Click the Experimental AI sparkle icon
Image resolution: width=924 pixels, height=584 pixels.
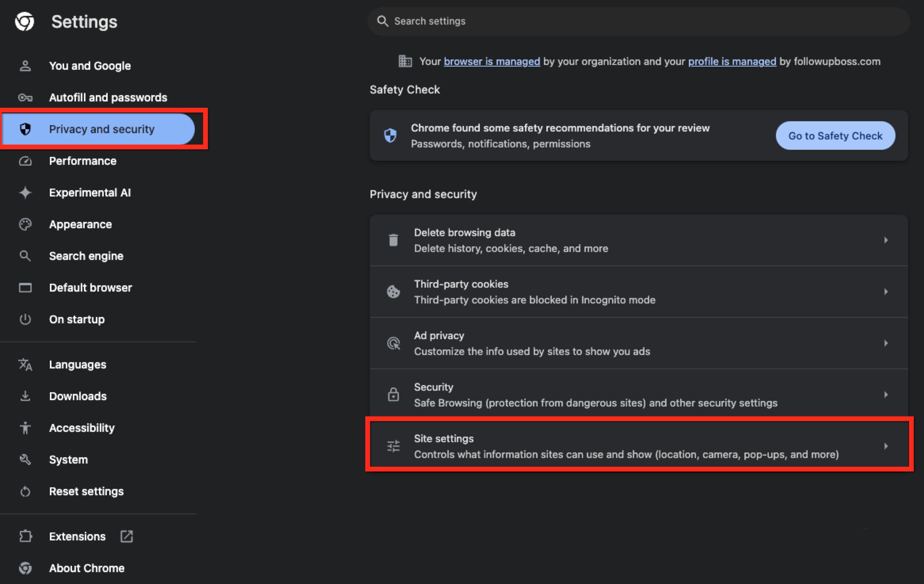coord(25,193)
